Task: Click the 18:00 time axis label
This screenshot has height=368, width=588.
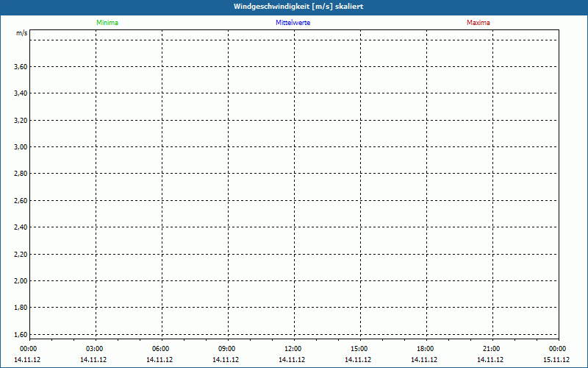Action: pos(426,349)
